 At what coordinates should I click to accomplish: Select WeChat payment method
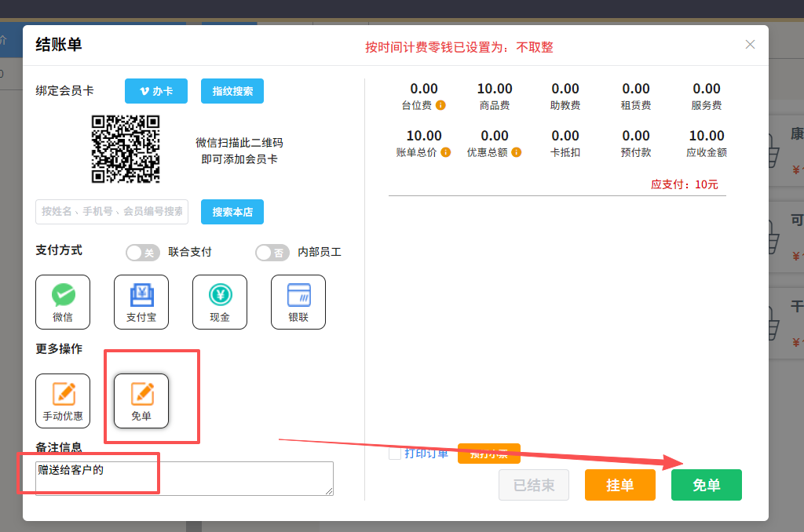pyautogui.click(x=63, y=302)
